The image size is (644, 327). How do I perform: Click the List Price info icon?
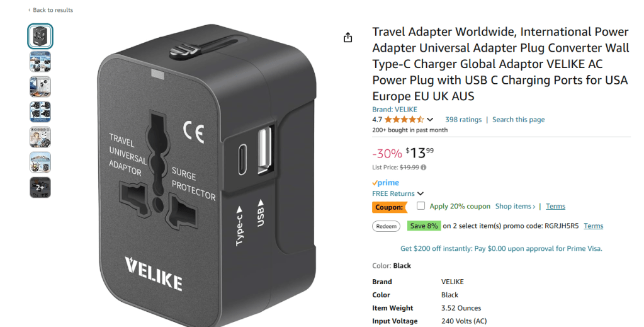[x=424, y=168]
